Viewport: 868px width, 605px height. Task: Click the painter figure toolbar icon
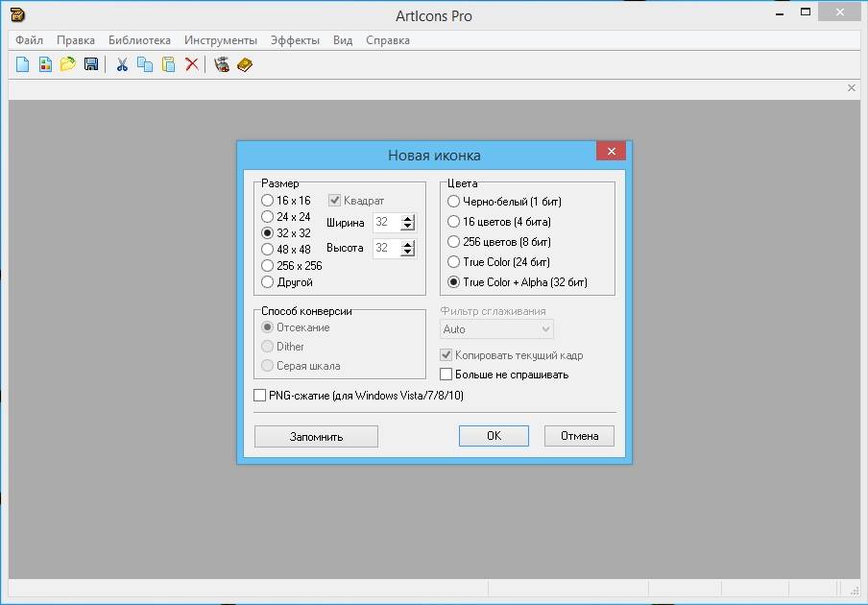pyautogui.click(x=222, y=64)
